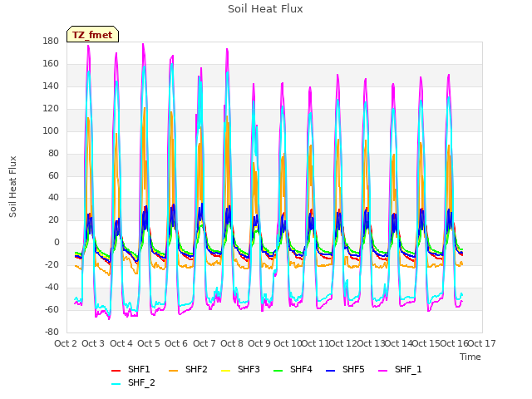Screen dimensions: 532x399
Task: Click the Oct 9 x-axis tick label
Action: (x=259, y=343)
